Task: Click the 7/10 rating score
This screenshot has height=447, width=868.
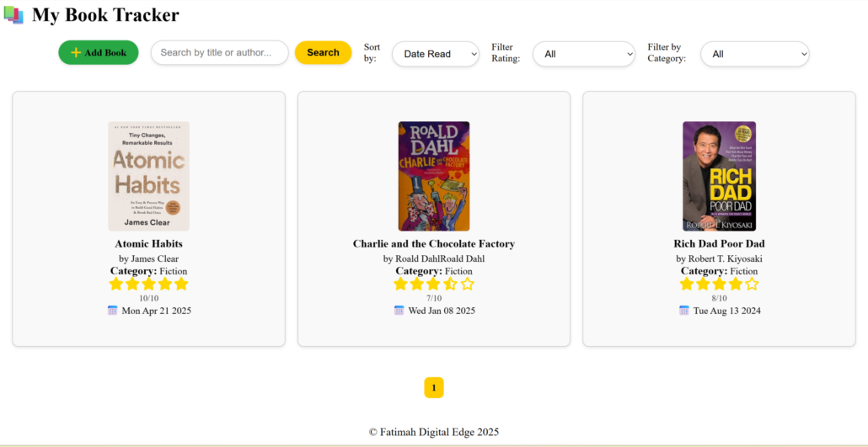Action: (434, 298)
